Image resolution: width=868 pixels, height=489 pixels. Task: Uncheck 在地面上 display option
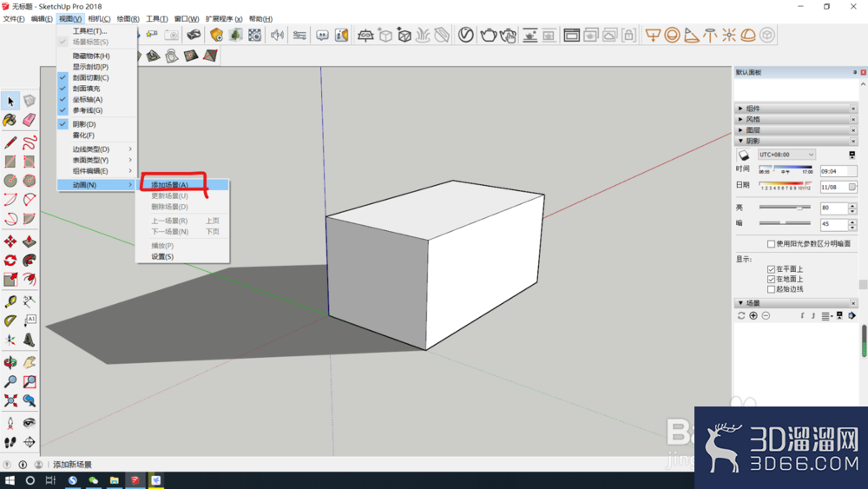(x=771, y=279)
